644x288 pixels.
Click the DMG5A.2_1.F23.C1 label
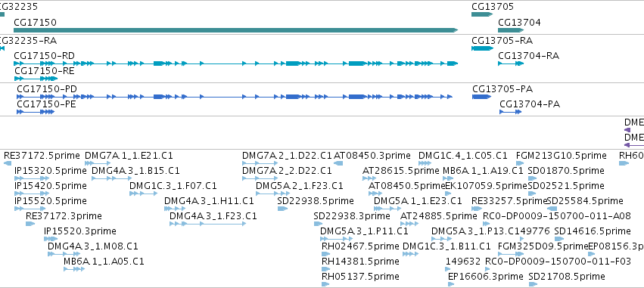click(300, 186)
